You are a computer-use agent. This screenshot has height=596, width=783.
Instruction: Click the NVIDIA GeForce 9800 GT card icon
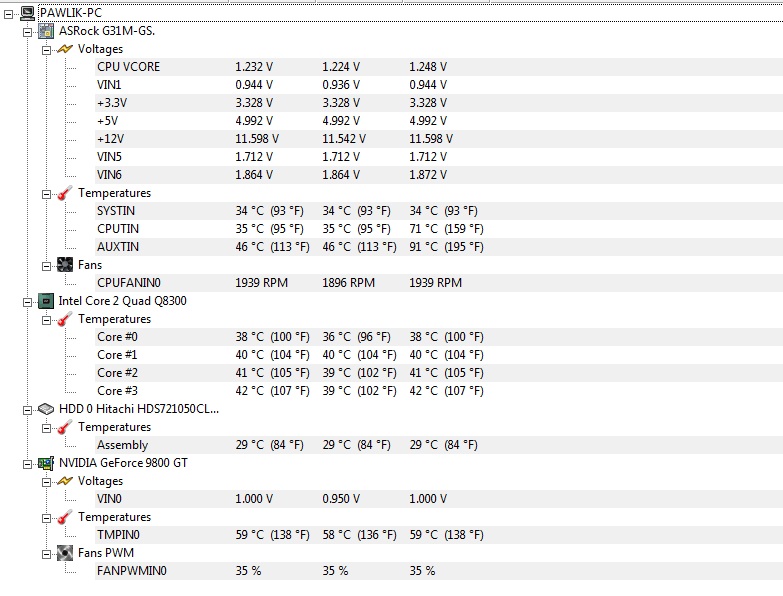pos(46,463)
